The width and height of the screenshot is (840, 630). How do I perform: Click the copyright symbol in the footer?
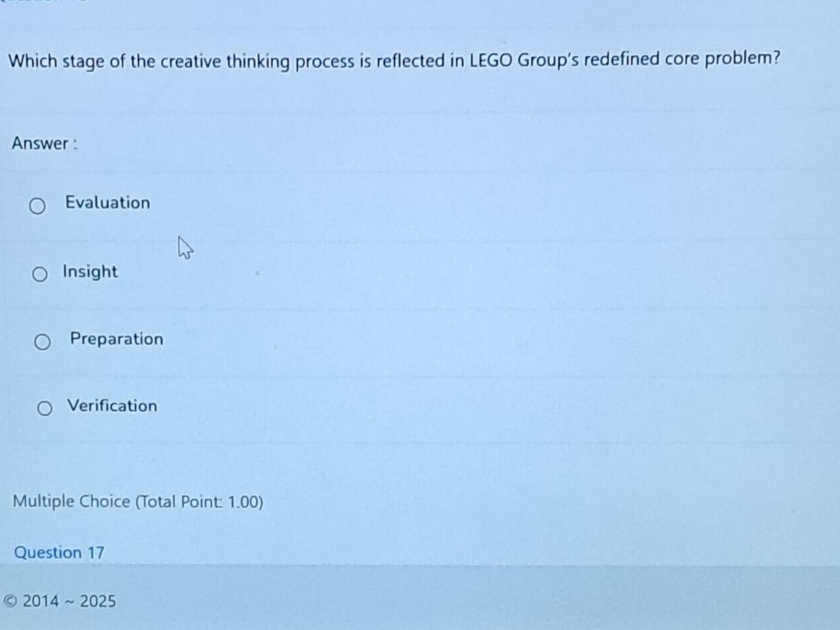click(9, 602)
